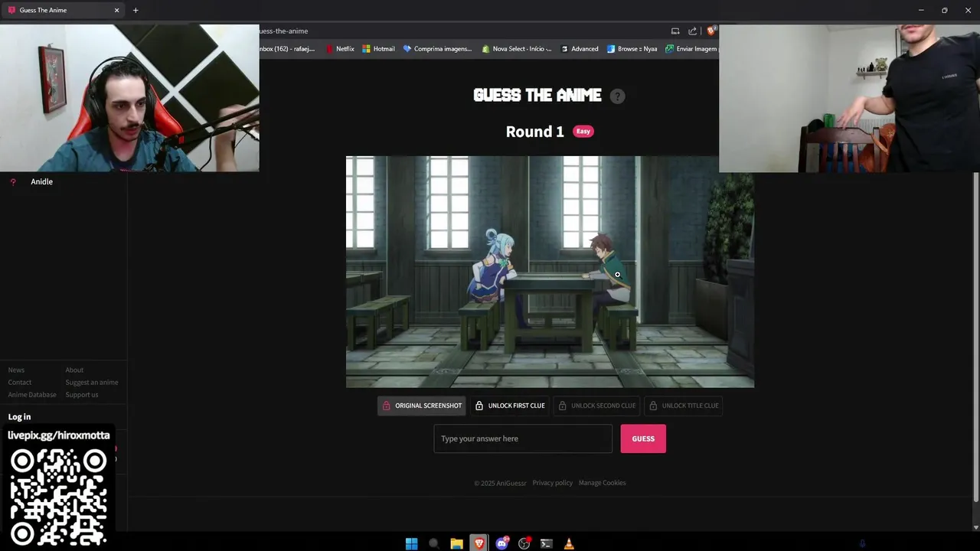Open Discord from the taskbar
The image size is (980, 551).
(501, 543)
